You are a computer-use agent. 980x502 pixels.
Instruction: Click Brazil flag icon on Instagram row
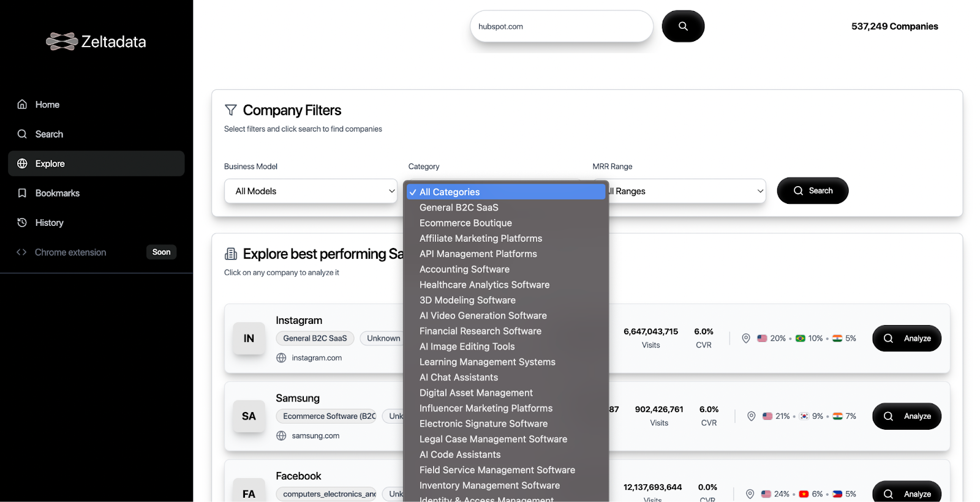point(800,338)
